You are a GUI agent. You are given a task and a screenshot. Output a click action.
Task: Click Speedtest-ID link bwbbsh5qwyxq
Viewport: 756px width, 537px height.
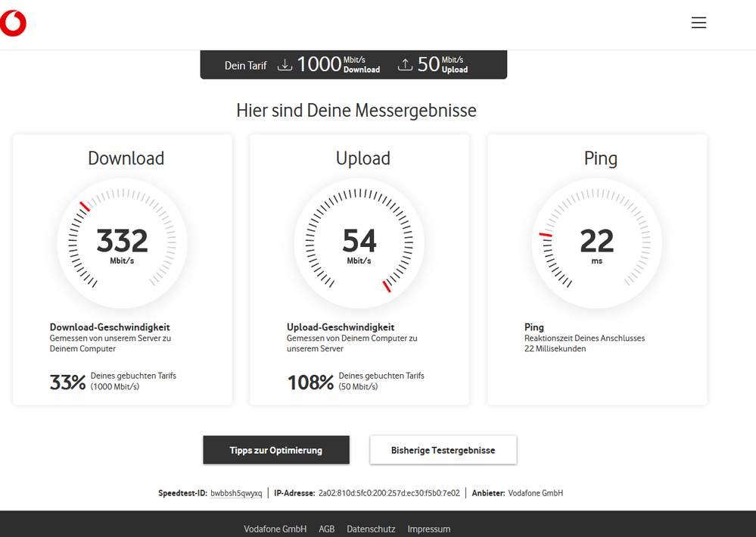[x=236, y=493]
